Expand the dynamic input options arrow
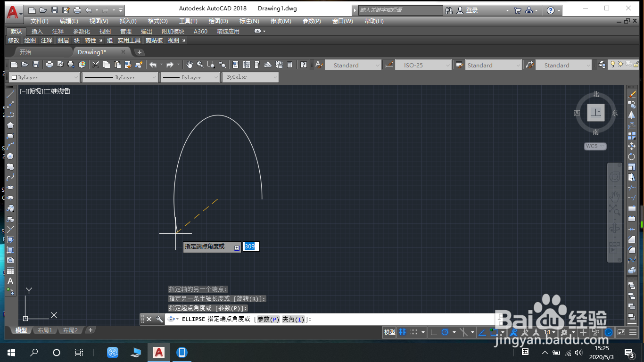644x362 pixels. tap(237, 247)
